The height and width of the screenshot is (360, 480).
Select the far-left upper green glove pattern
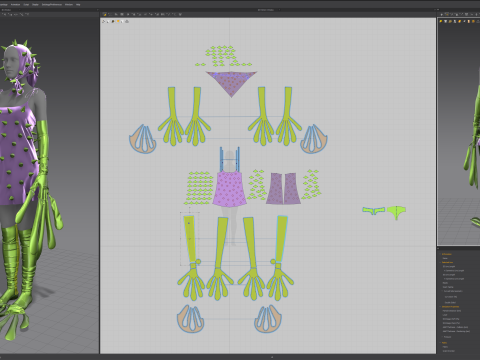[x=171, y=117]
